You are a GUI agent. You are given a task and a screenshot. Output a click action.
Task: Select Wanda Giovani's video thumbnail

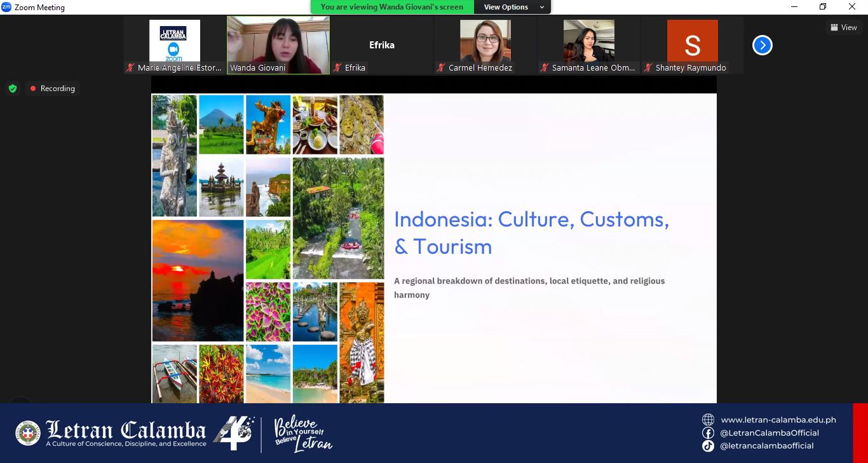point(278,41)
